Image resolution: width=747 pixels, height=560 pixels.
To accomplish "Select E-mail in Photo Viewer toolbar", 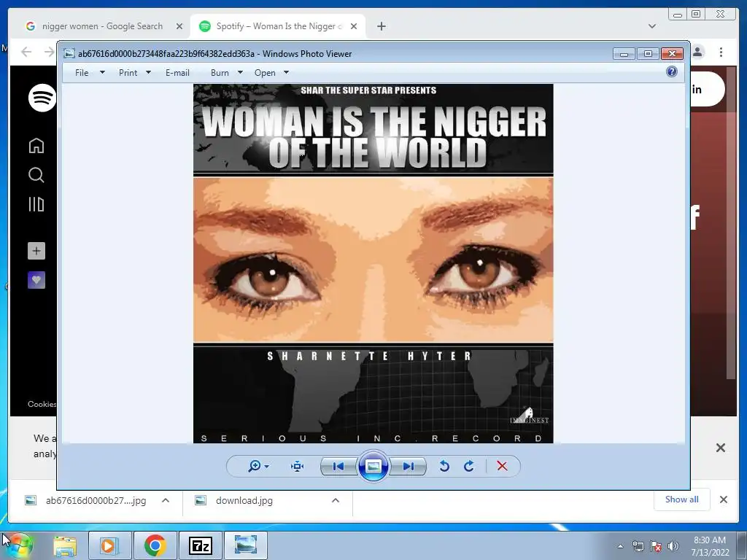I will pyautogui.click(x=177, y=73).
